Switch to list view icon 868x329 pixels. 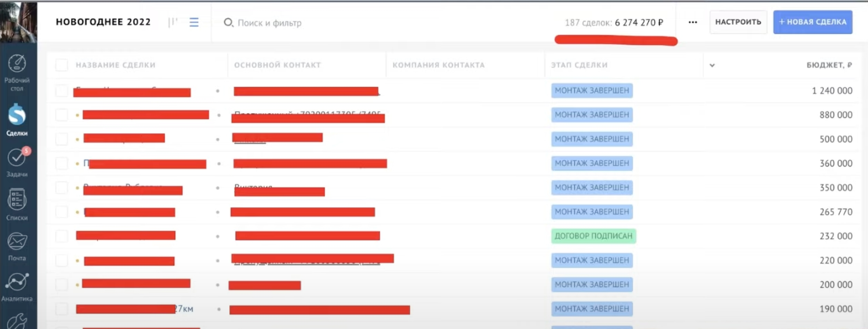pos(194,22)
